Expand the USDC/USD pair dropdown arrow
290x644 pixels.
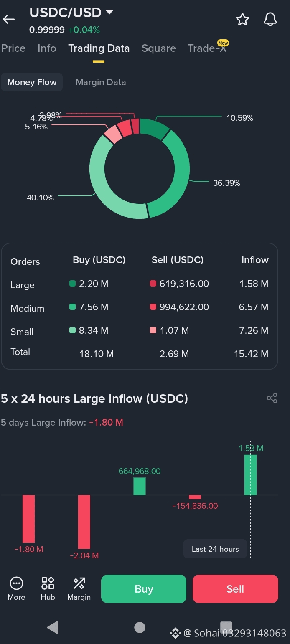pyautogui.click(x=109, y=12)
